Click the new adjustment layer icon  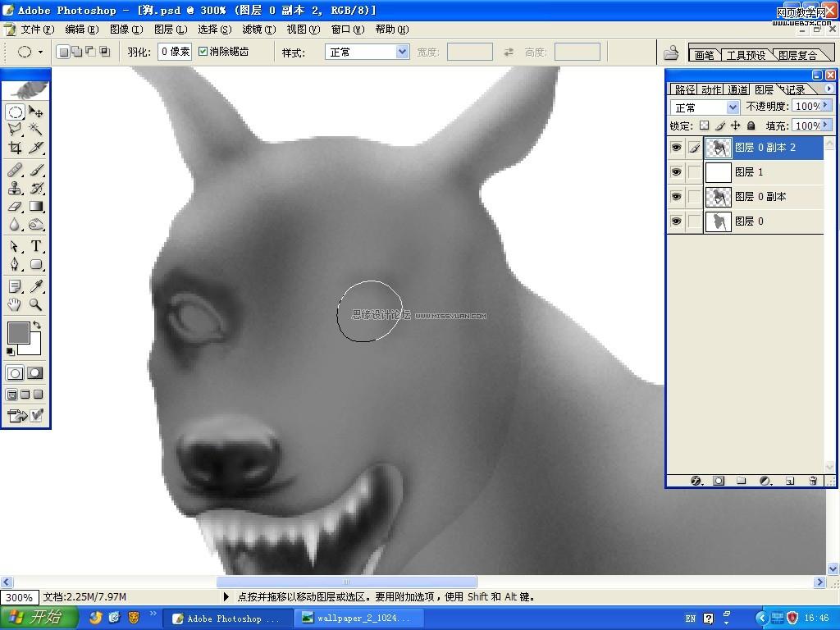pos(766,481)
